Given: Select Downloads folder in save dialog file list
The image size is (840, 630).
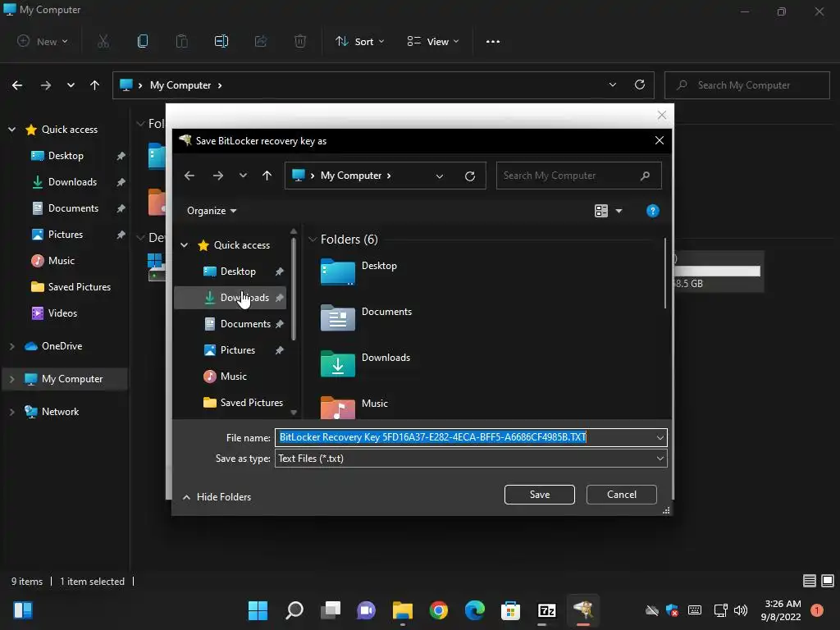Looking at the screenshot, I should click(x=365, y=363).
